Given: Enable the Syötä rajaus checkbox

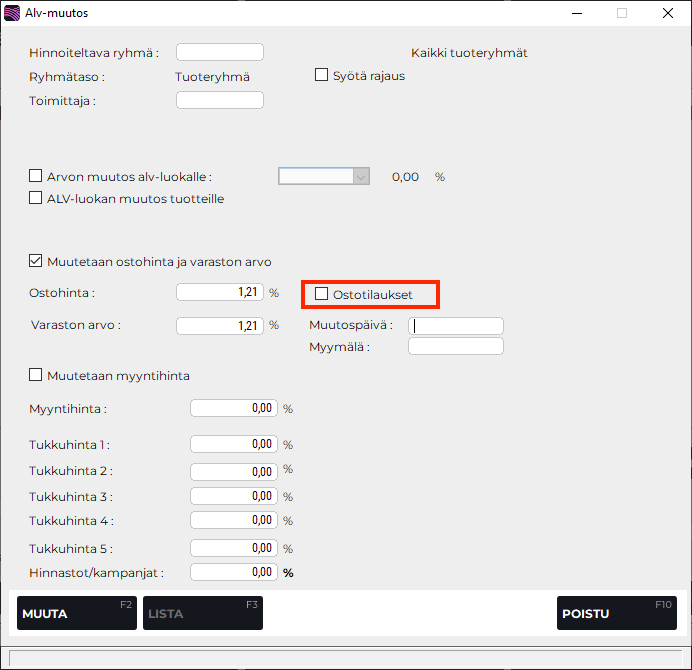Looking at the screenshot, I should coord(322,75).
